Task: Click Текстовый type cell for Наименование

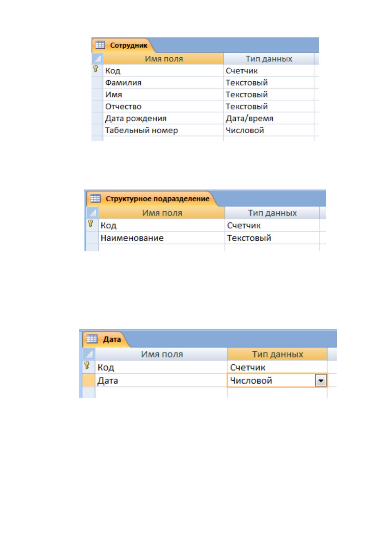Action: [x=272, y=238]
